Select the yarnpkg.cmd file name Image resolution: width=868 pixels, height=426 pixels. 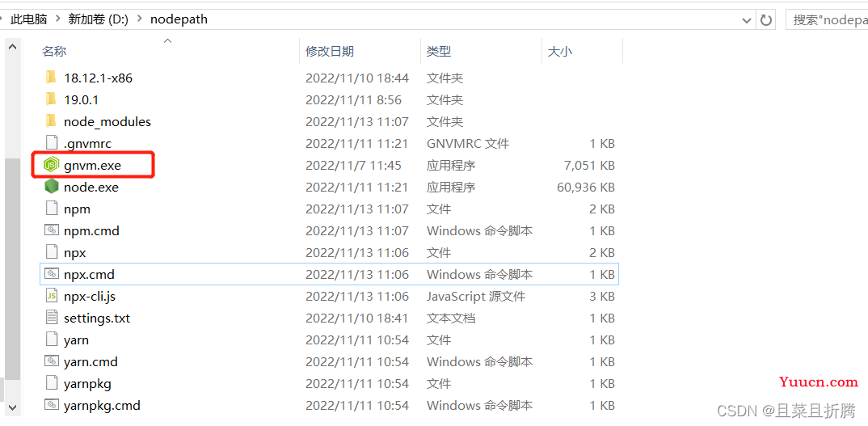pos(102,406)
